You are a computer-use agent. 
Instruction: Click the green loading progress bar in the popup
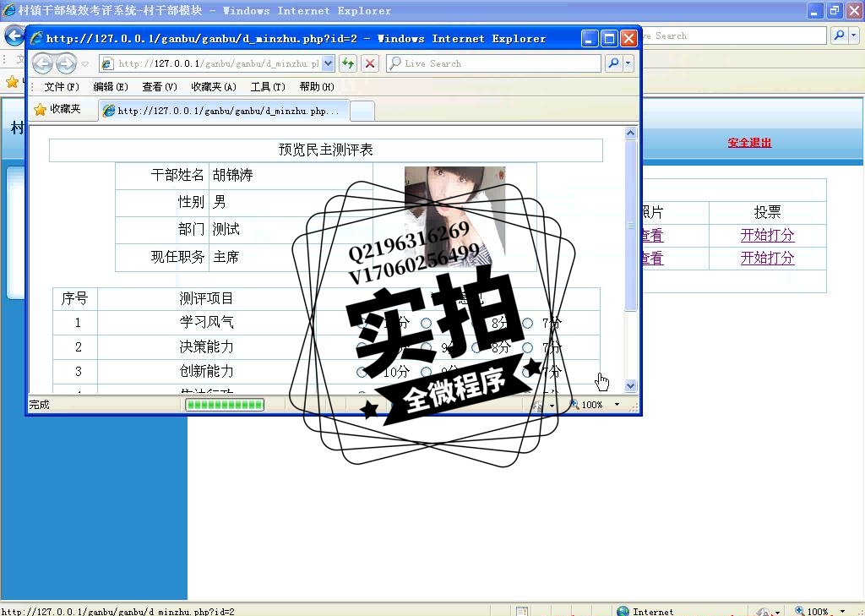225,405
